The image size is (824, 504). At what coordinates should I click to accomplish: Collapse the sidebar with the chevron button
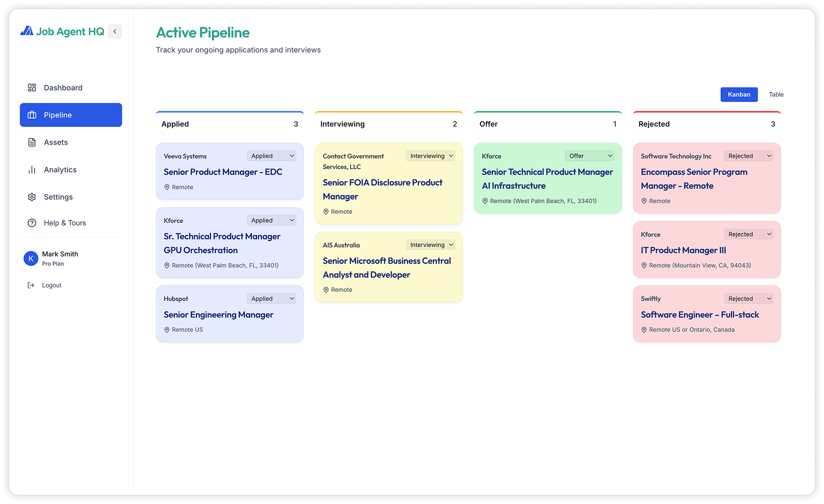point(115,31)
